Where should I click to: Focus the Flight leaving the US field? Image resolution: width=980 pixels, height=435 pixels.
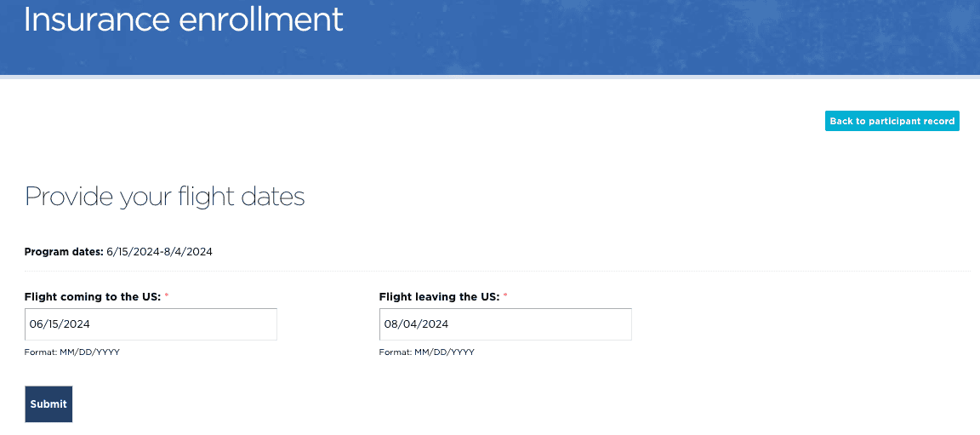coord(505,324)
